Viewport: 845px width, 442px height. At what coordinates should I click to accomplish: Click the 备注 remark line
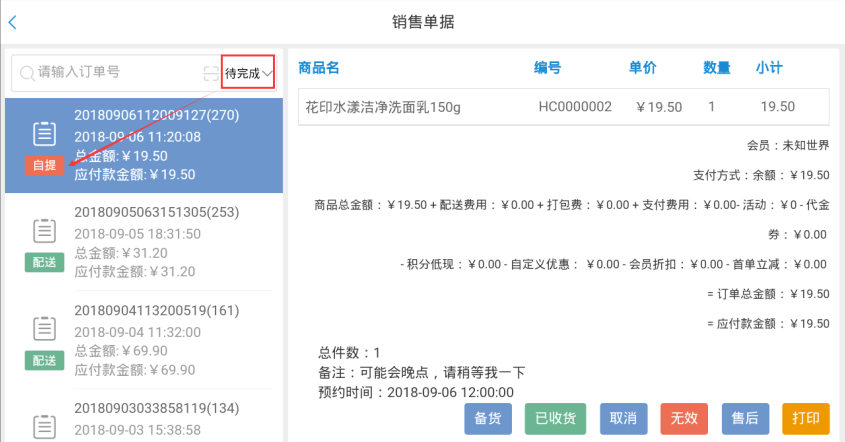click(421, 372)
